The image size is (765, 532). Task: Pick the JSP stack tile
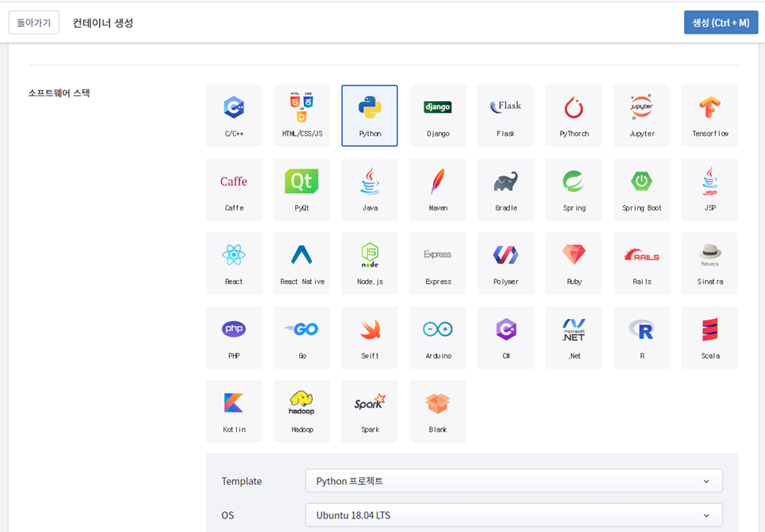(710, 190)
